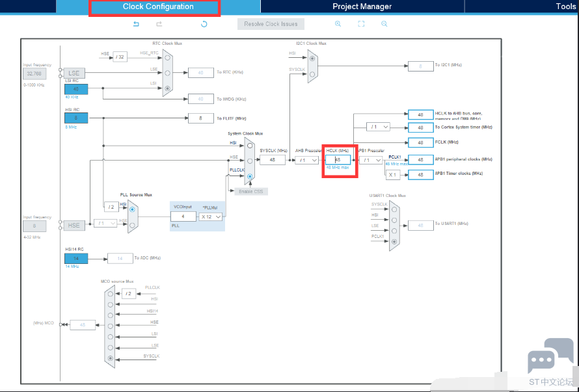Click the Enable CSS button

252,190
